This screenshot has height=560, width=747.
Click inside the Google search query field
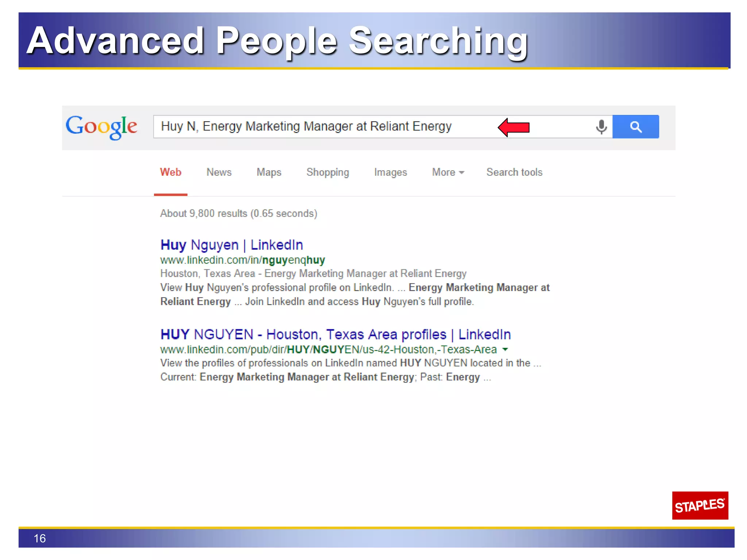coord(383,127)
